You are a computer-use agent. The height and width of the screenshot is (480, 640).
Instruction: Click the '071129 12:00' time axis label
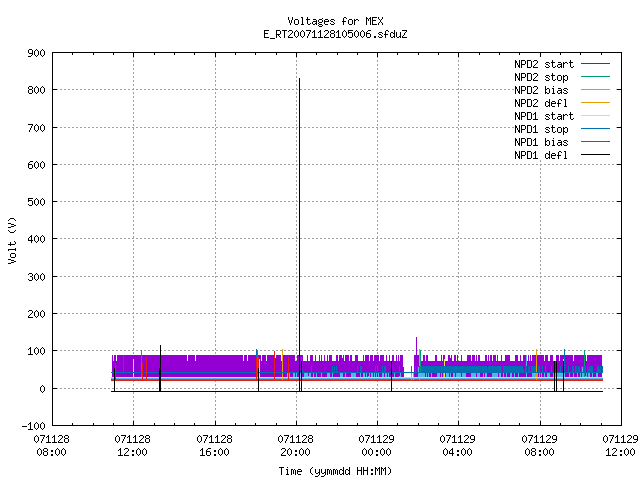click(620, 446)
